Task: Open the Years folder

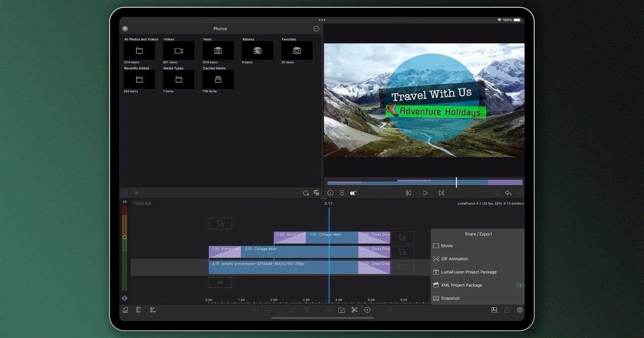Action: tap(218, 51)
